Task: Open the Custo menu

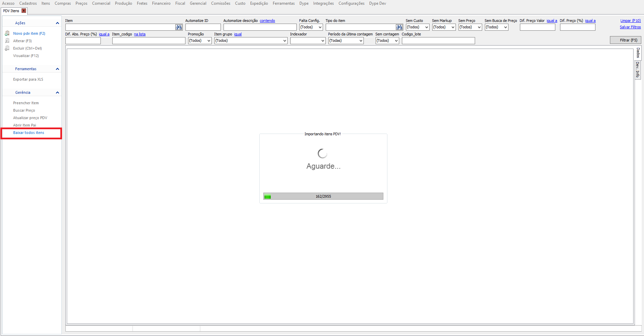Action: tap(240, 3)
